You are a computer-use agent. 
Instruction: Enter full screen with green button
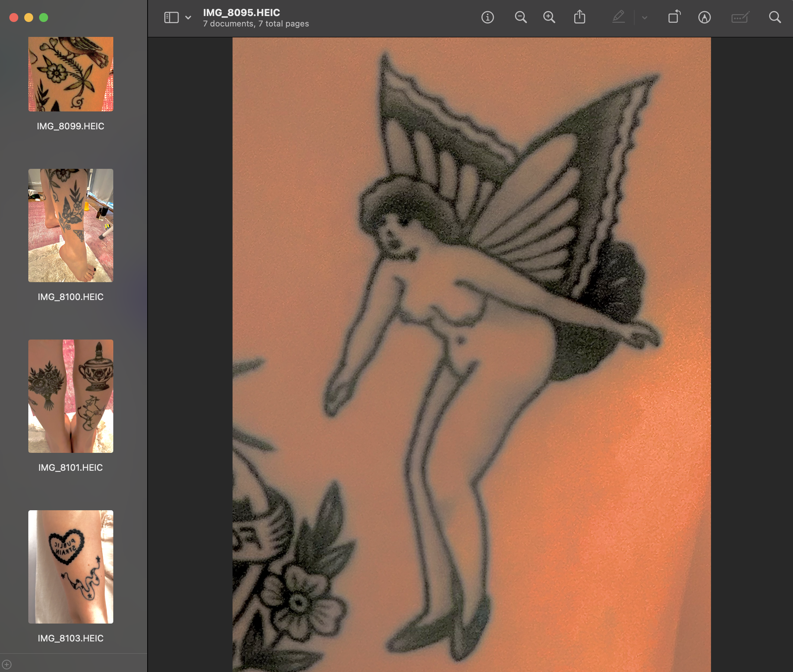(x=44, y=18)
